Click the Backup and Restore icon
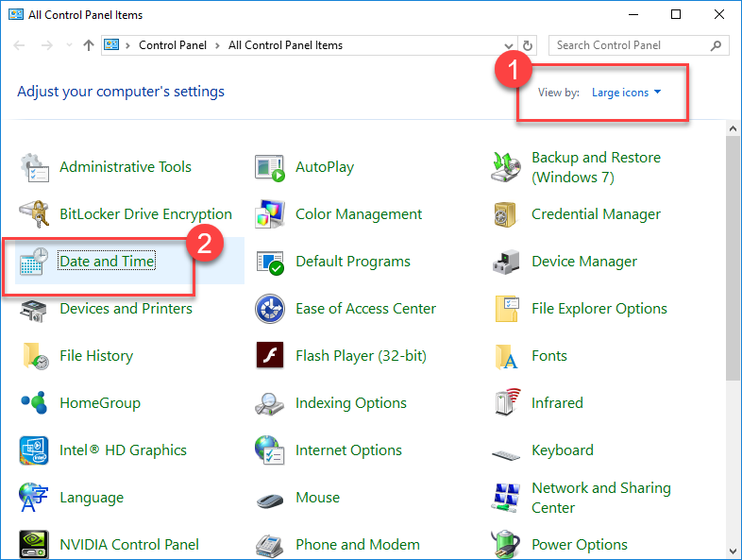This screenshot has width=742, height=560. tap(506, 167)
